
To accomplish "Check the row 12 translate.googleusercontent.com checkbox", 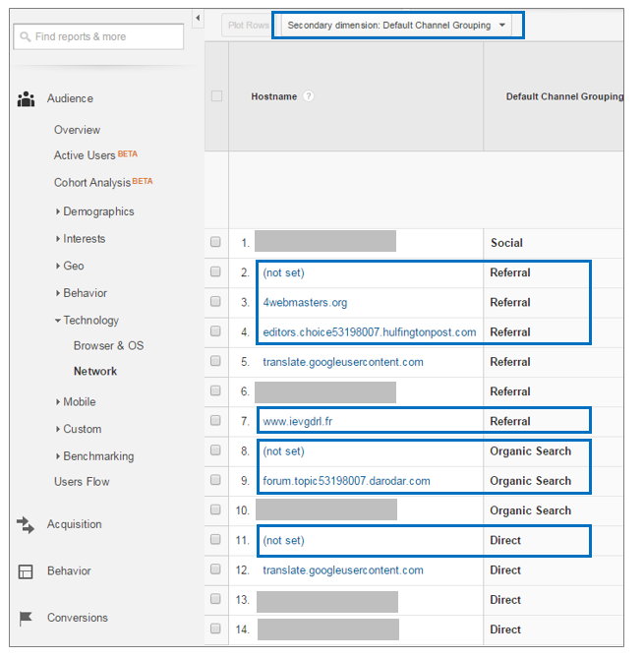I will pos(215,569).
